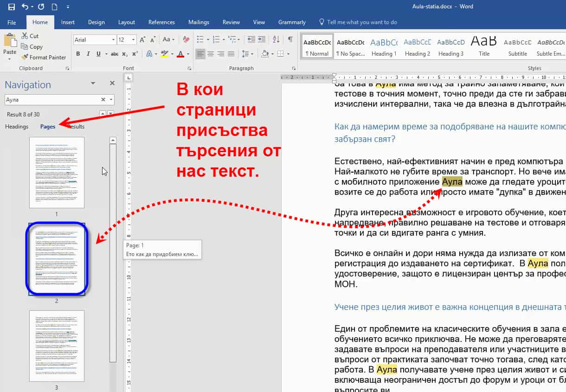The height and width of the screenshot is (392, 566).
Task: Increase font size with Grow Font
Action: tap(143, 40)
